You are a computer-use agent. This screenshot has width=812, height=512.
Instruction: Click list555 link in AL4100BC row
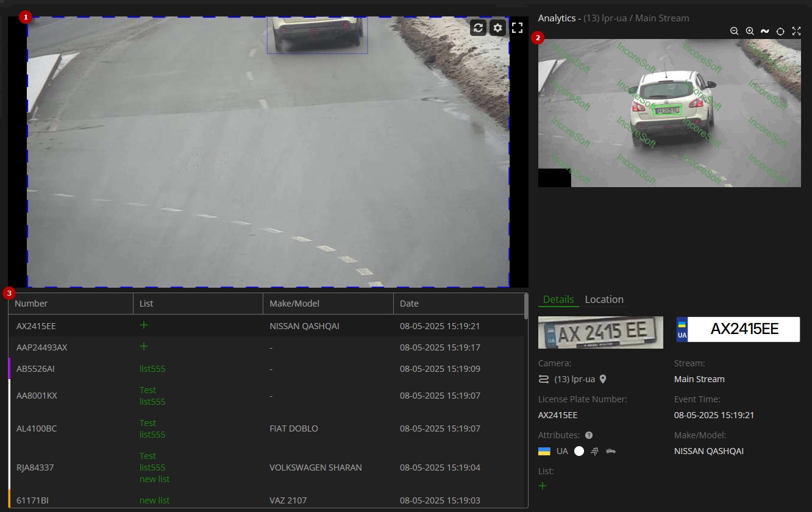coord(152,435)
